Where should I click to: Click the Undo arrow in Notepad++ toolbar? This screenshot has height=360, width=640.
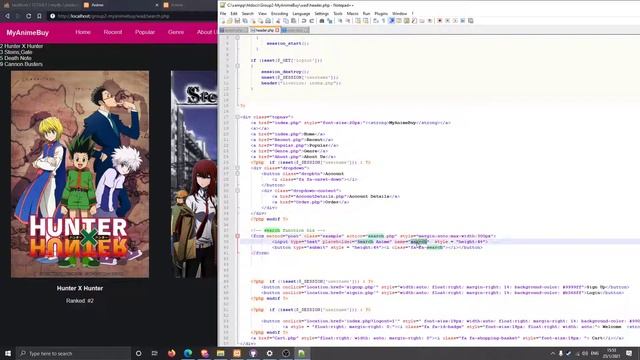click(304, 21)
